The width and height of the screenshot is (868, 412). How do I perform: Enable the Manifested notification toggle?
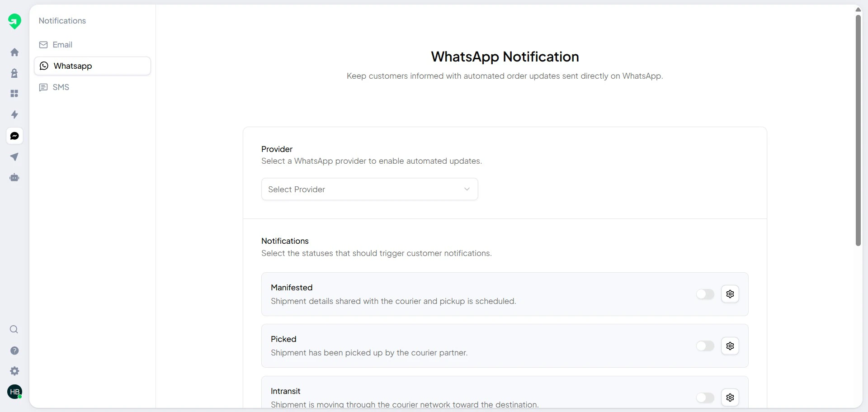(705, 294)
